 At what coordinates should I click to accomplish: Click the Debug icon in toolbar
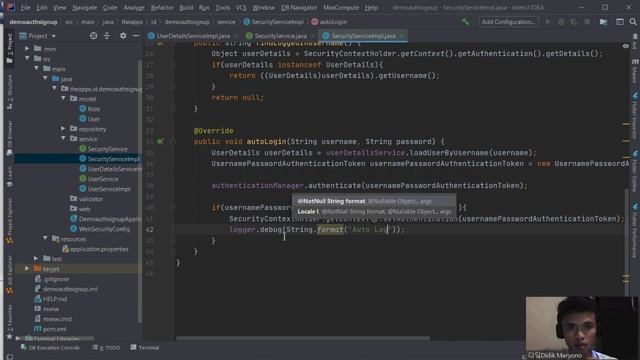tap(561, 22)
